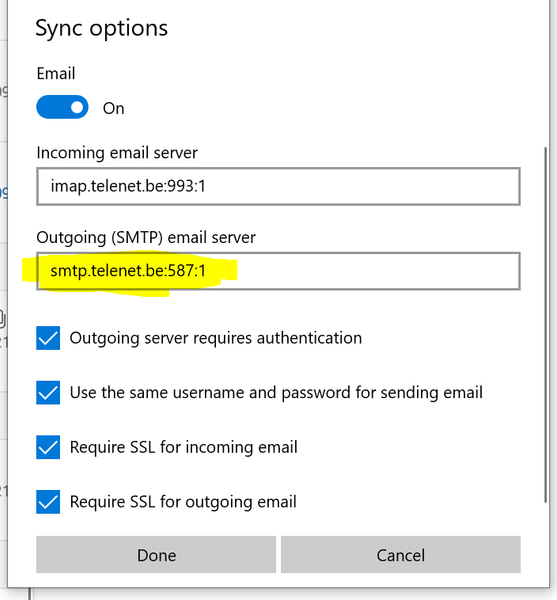Click the Outgoing server requires authentication text
This screenshot has height=600, width=557.
click(x=216, y=338)
